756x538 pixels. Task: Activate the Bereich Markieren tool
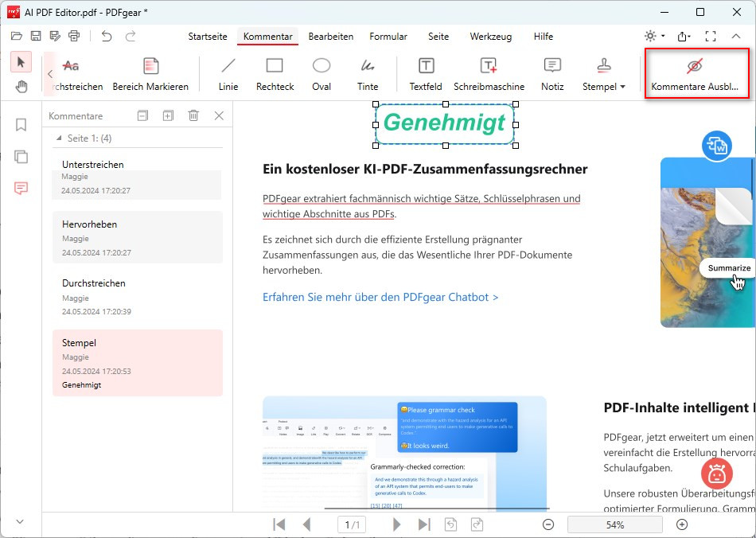pos(150,75)
